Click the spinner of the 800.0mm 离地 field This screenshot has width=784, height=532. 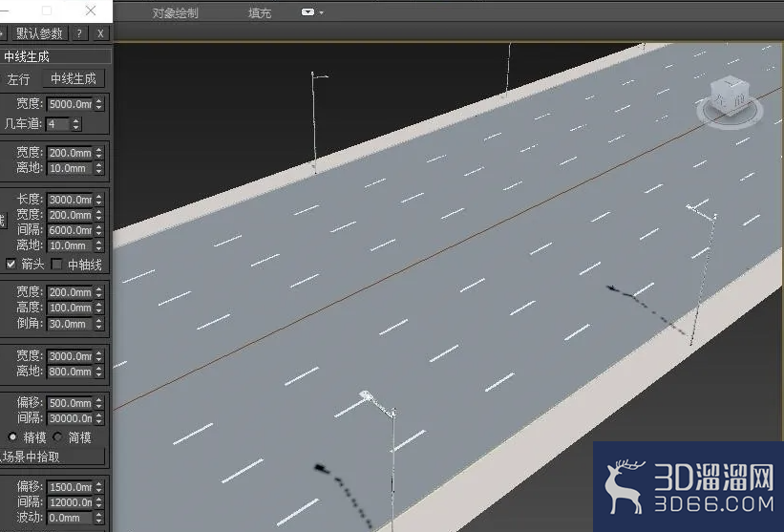pyautogui.click(x=99, y=372)
